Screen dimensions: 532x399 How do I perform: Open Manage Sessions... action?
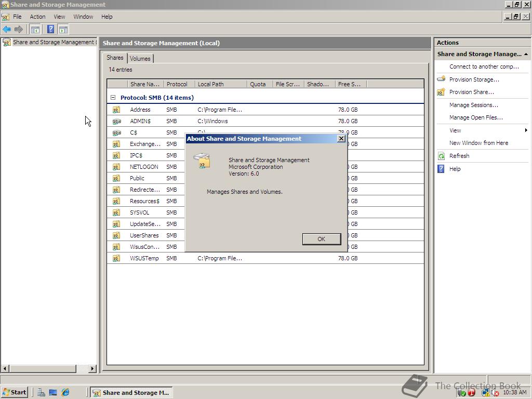coord(474,105)
